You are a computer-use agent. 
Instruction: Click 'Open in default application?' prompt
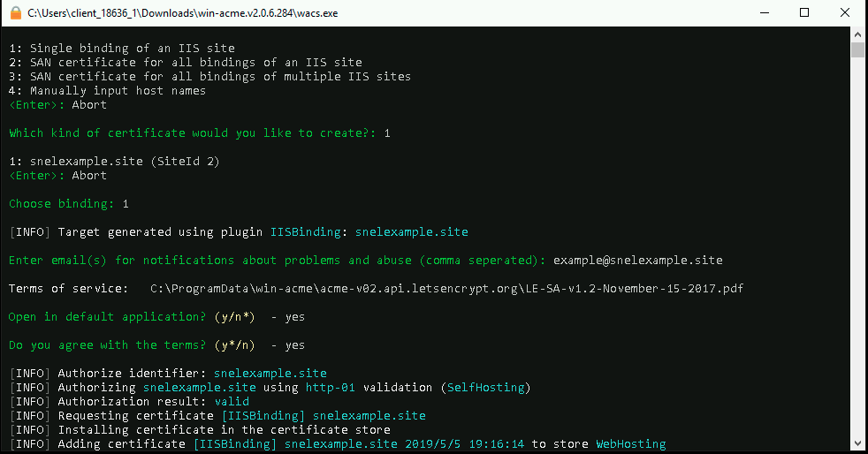click(x=107, y=317)
